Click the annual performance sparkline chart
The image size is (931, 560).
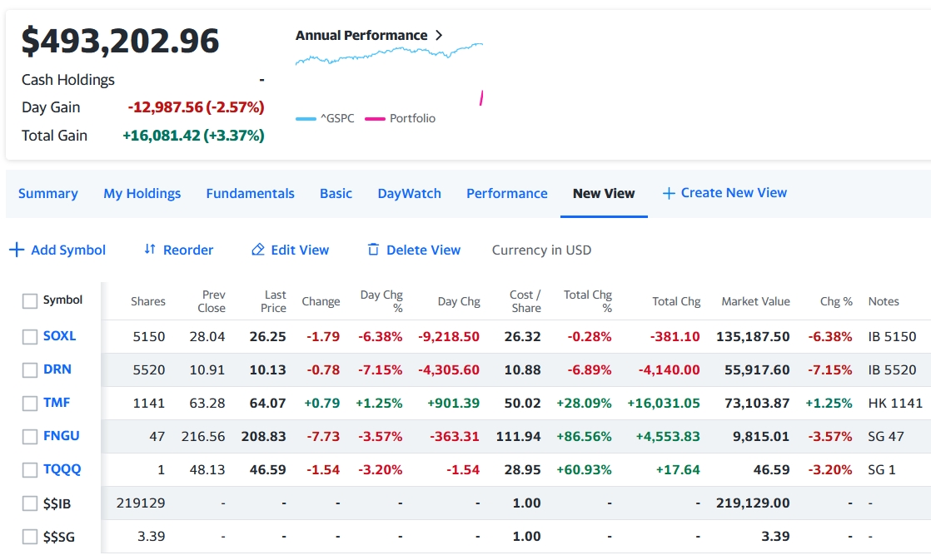389,55
